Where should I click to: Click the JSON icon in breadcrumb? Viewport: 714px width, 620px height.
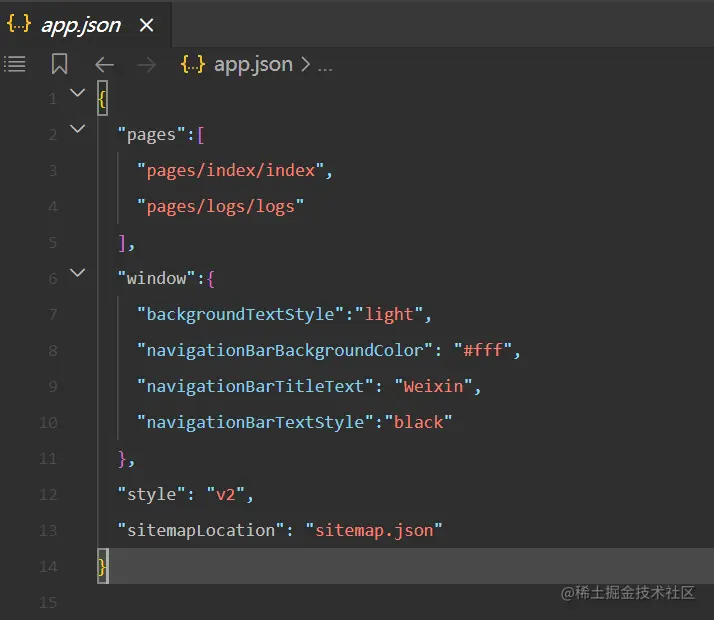click(x=193, y=64)
